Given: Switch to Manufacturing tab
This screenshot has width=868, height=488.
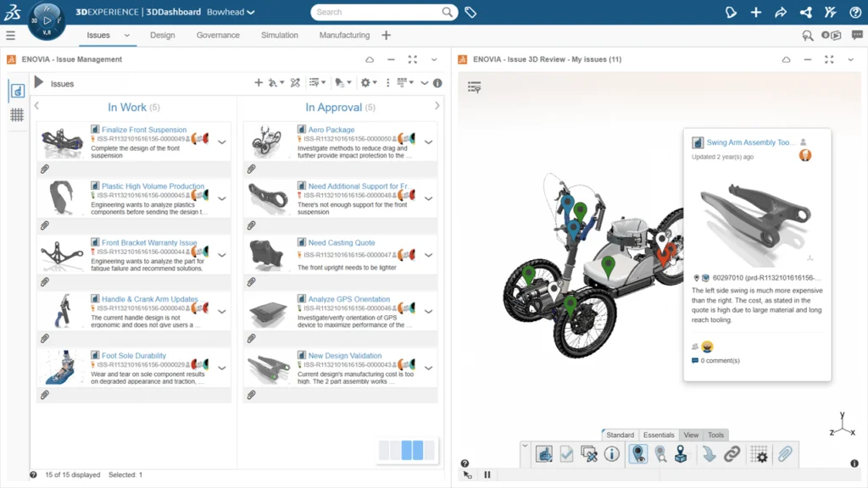Looking at the screenshot, I should point(344,35).
